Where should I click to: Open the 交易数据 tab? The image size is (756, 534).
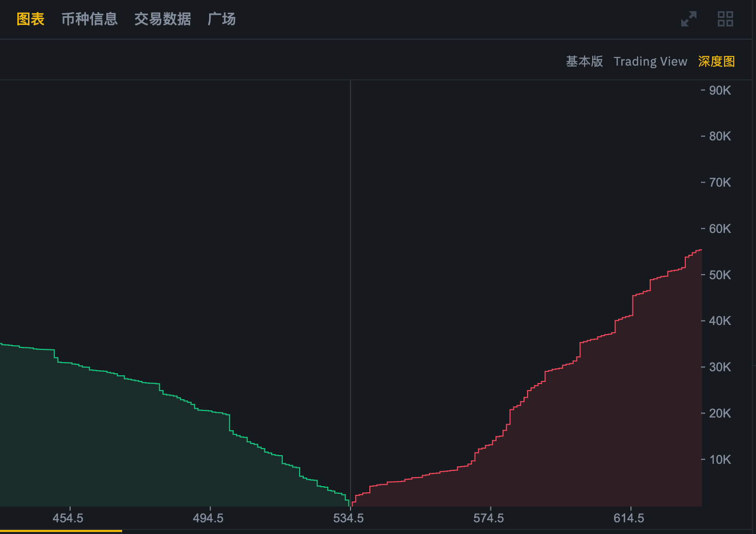163,19
